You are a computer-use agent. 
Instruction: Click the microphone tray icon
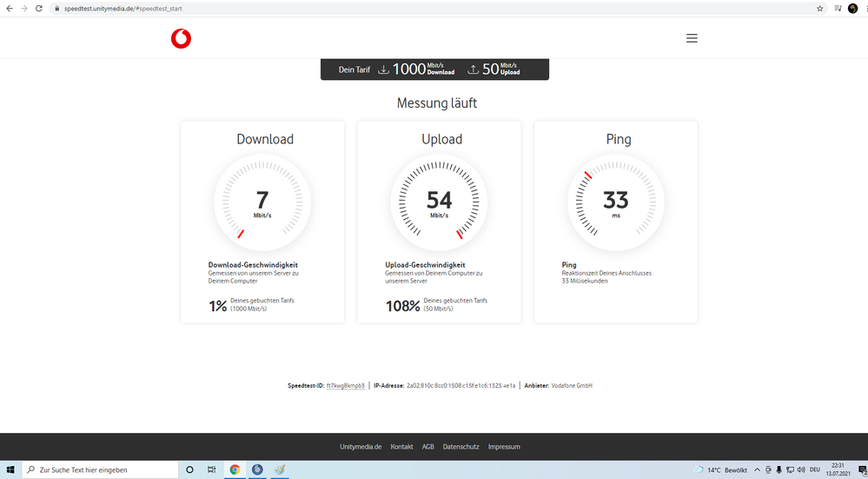coord(779,470)
